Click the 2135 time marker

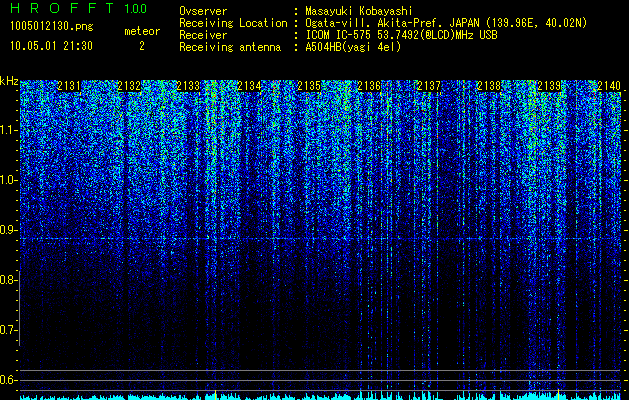point(309,86)
